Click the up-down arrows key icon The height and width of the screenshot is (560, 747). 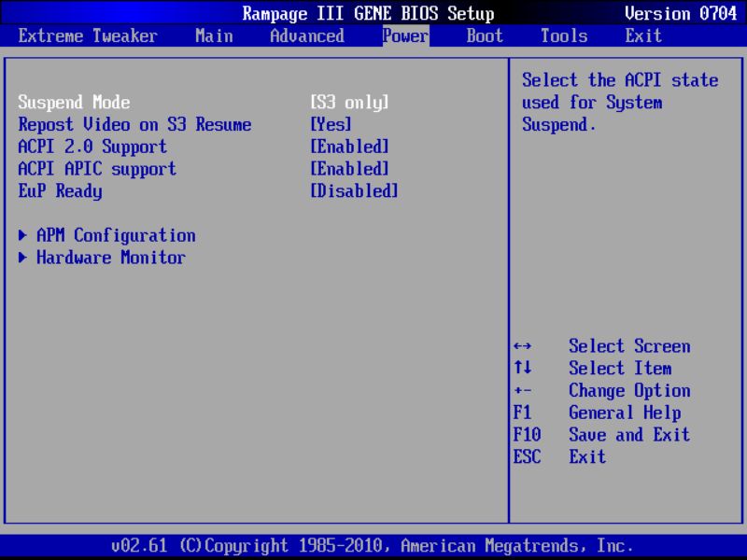[523, 368]
